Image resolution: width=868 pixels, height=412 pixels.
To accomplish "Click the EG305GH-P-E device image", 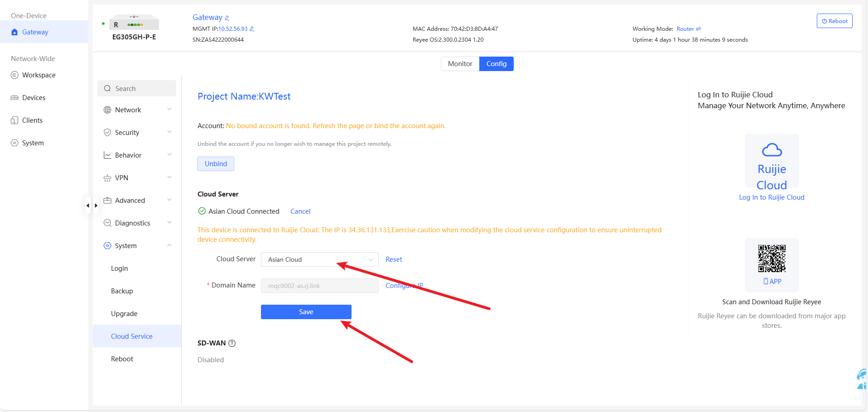I will pyautogui.click(x=134, y=22).
